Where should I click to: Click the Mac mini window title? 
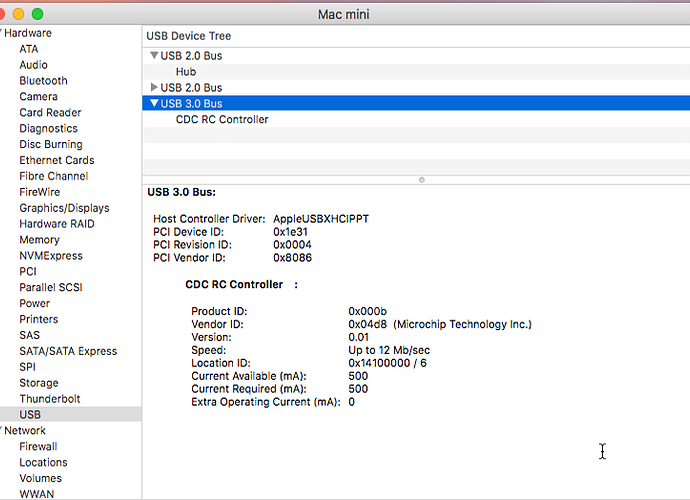(344, 15)
